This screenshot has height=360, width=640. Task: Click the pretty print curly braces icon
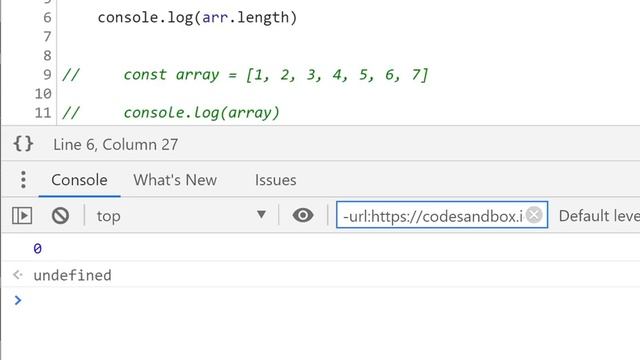pyautogui.click(x=23, y=144)
